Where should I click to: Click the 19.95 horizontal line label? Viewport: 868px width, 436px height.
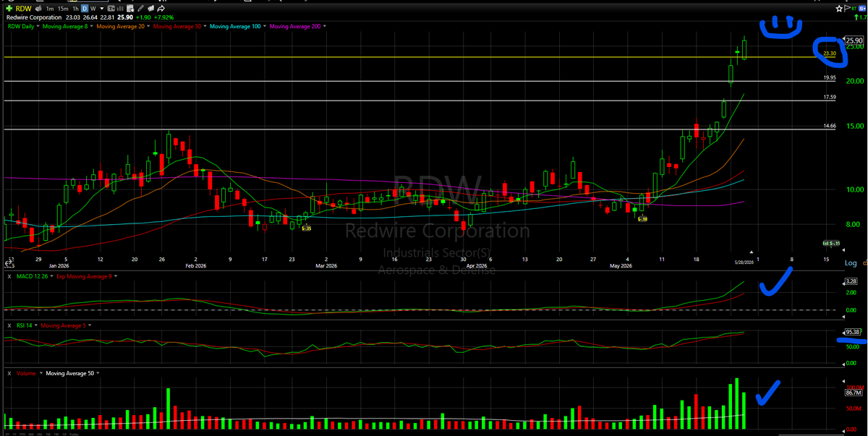click(x=830, y=77)
